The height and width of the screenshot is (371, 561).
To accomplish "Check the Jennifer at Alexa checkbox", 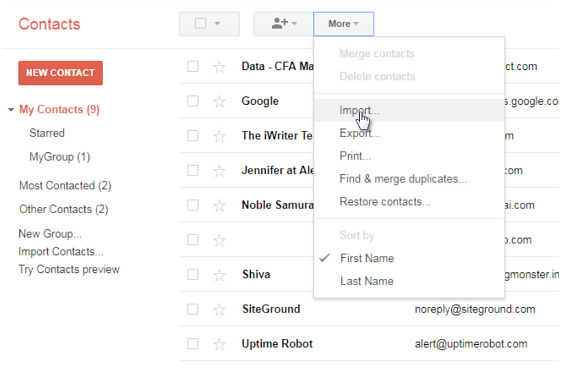I will [x=193, y=170].
